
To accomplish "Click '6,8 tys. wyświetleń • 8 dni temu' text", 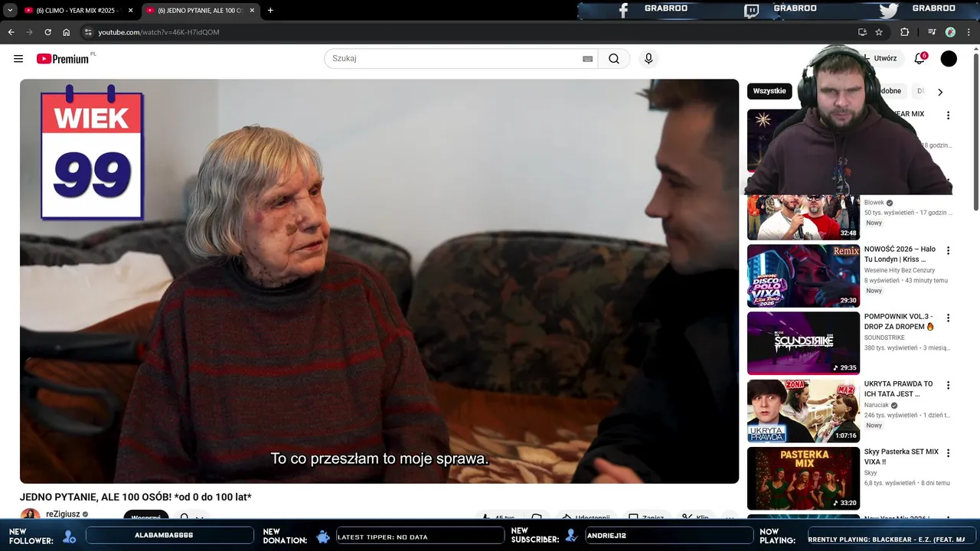I will [x=907, y=484].
